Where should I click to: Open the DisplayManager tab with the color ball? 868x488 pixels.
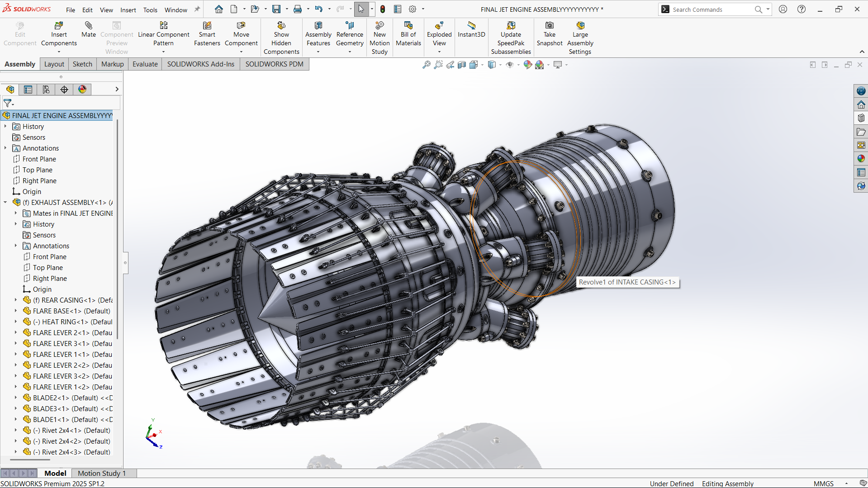pyautogui.click(x=82, y=90)
